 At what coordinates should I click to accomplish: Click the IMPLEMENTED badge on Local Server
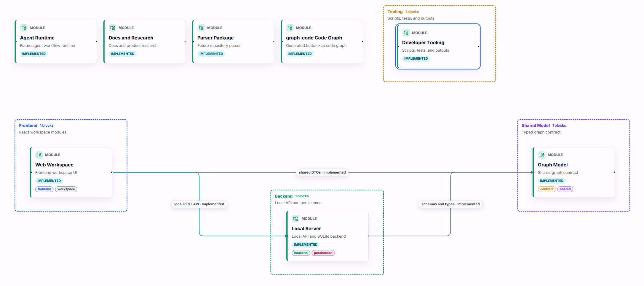click(x=306, y=244)
